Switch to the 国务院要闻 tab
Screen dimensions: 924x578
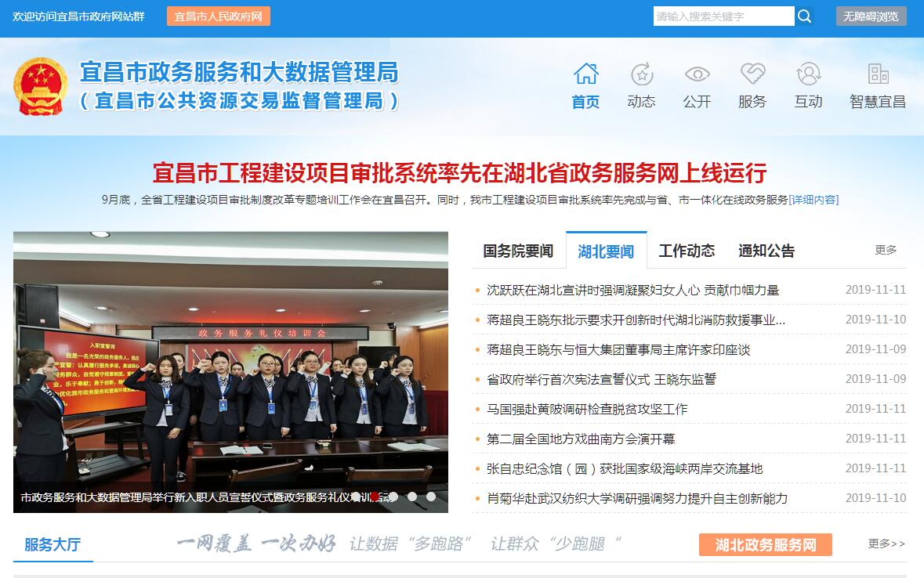[x=518, y=251]
